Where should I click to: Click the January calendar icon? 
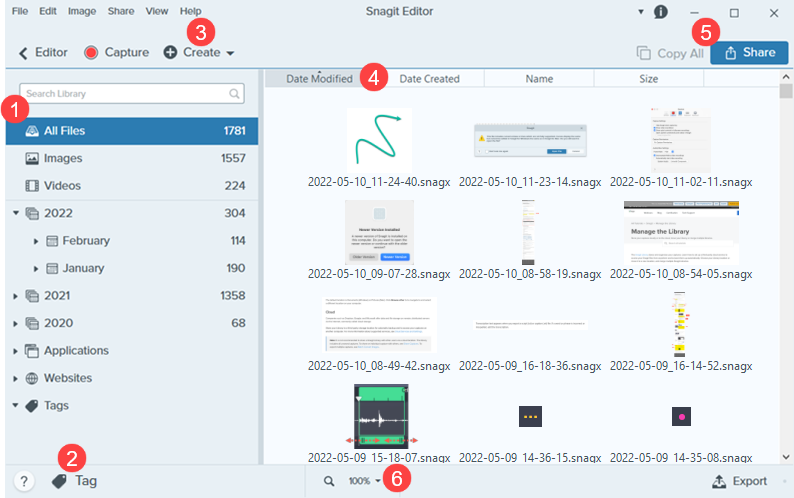tap(52, 268)
